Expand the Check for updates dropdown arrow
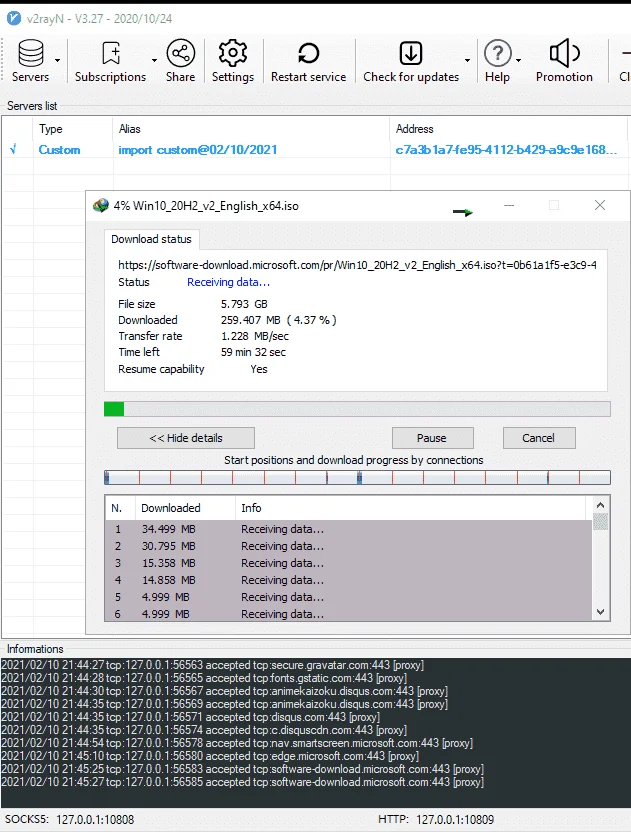This screenshot has height=832, width=631. tap(467, 60)
